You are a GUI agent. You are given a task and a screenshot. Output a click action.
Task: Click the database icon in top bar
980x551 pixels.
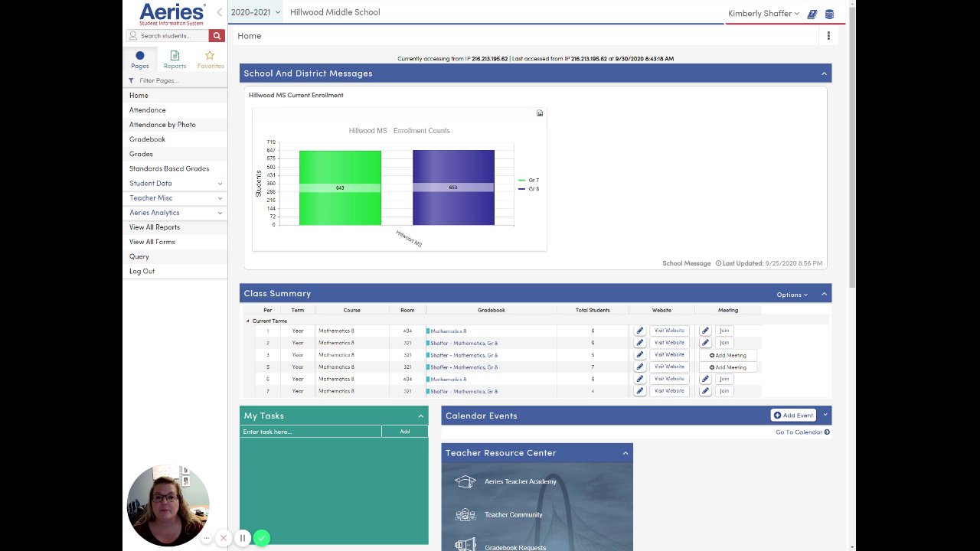click(829, 14)
